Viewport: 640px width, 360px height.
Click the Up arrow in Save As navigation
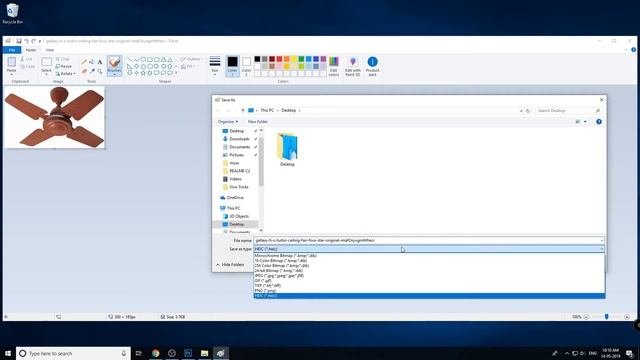click(x=243, y=111)
